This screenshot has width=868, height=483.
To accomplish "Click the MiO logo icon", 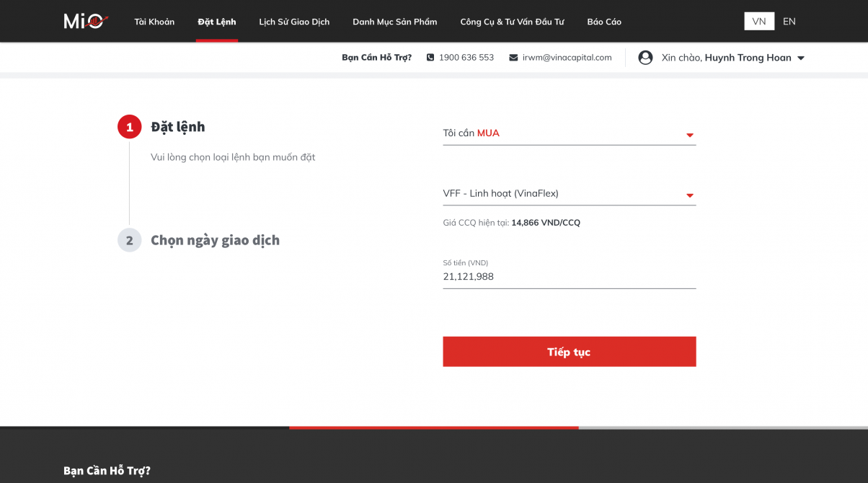I will 86,22.
